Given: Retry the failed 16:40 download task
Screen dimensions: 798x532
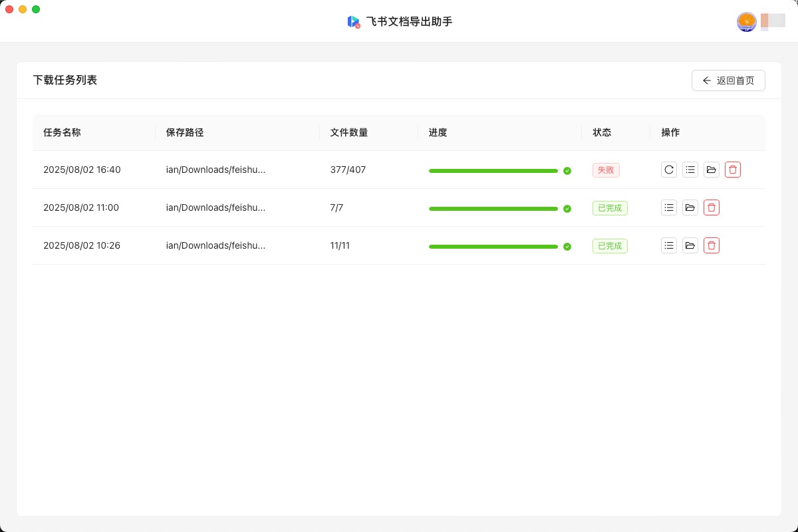Looking at the screenshot, I should coord(669,170).
